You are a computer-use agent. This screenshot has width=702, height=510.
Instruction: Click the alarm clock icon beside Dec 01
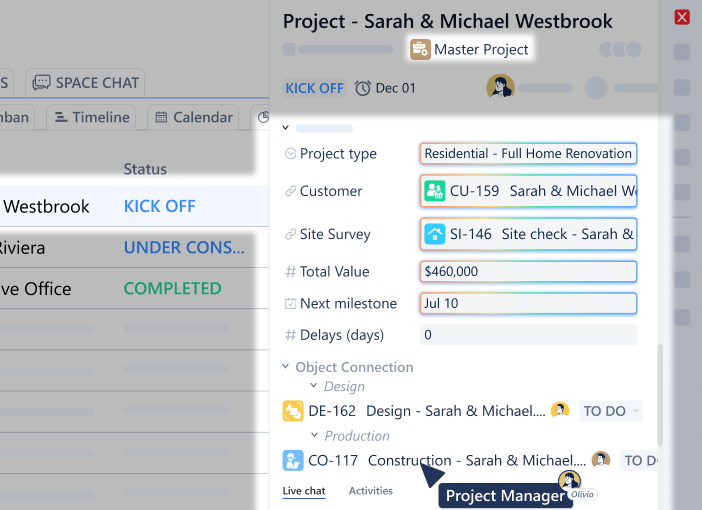pyautogui.click(x=363, y=88)
